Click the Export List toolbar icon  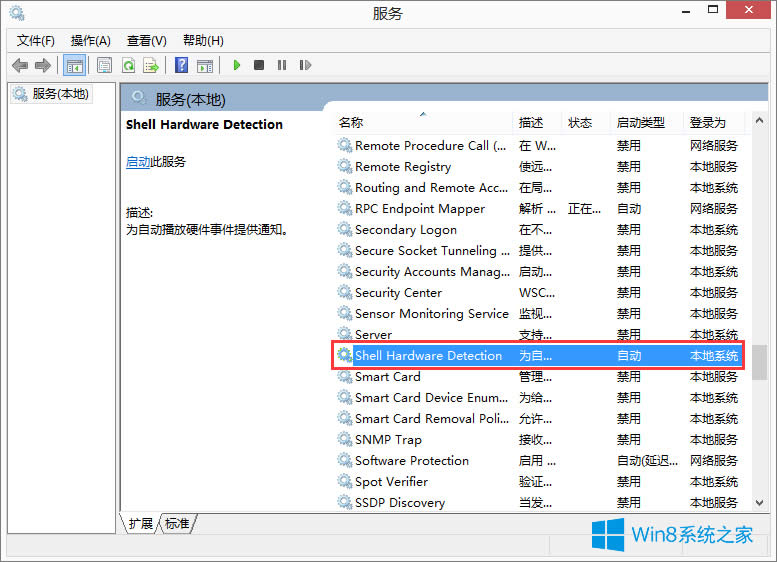(x=151, y=65)
